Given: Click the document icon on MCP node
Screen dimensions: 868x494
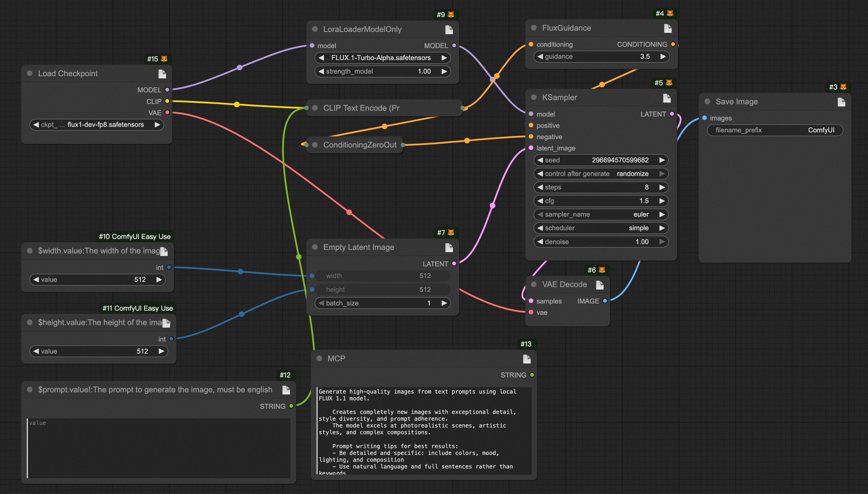Looking at the screenshot, I should pos(527,359).
